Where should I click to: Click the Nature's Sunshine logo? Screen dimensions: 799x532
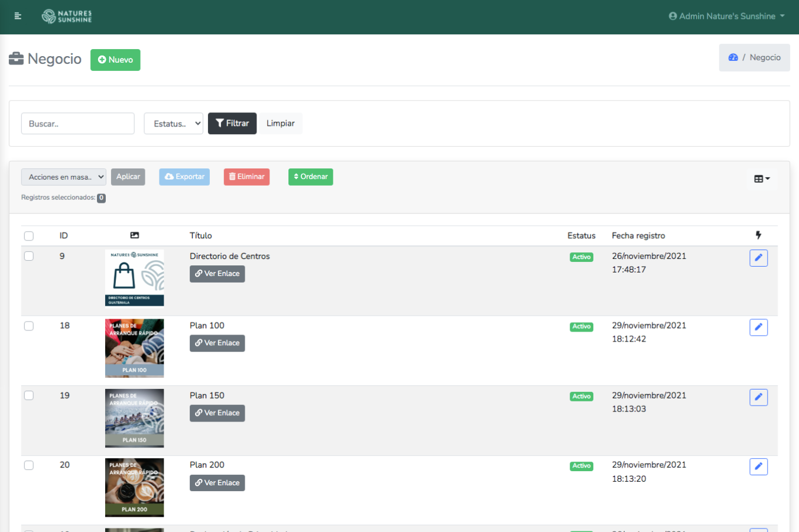pos(67,17)
